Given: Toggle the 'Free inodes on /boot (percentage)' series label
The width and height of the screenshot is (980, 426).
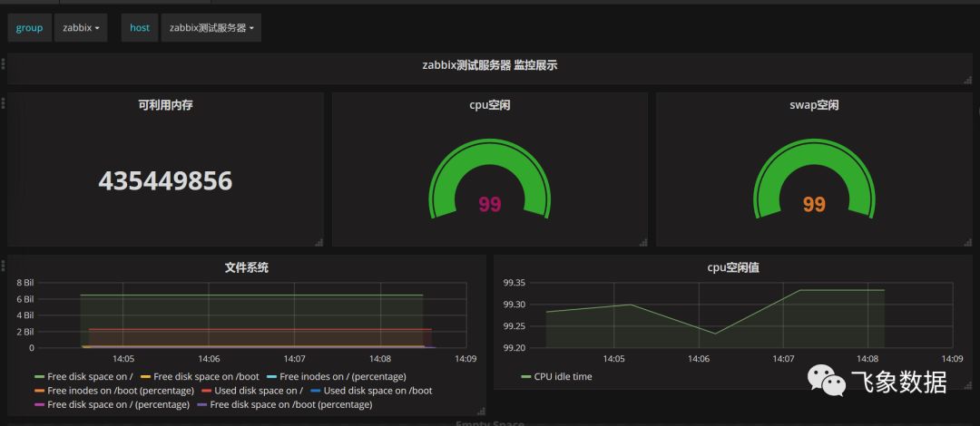Looking at the screenshot, I should [x=121, y=391].
